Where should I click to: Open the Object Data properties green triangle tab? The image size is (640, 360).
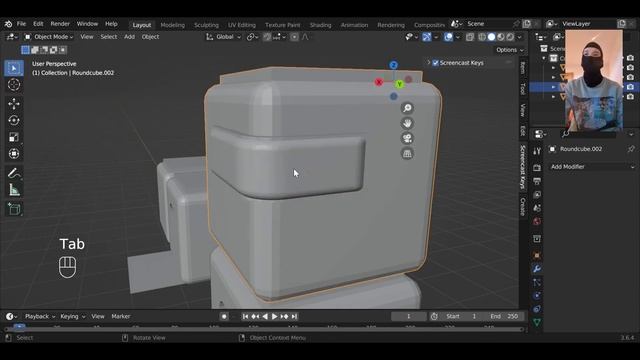[537, 322]
